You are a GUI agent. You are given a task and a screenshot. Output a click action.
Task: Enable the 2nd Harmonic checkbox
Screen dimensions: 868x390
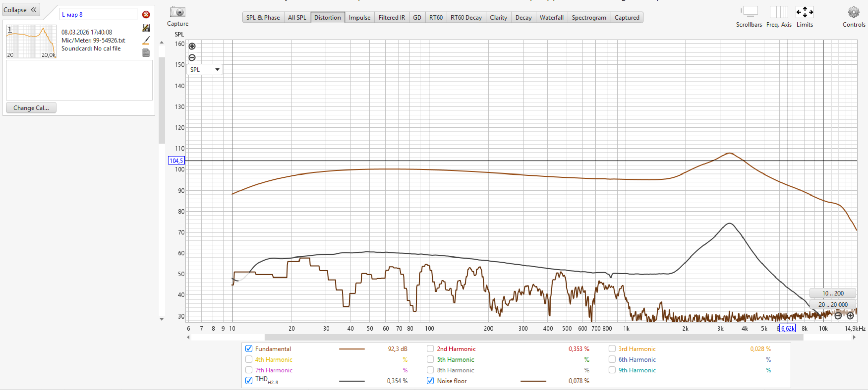430,349
